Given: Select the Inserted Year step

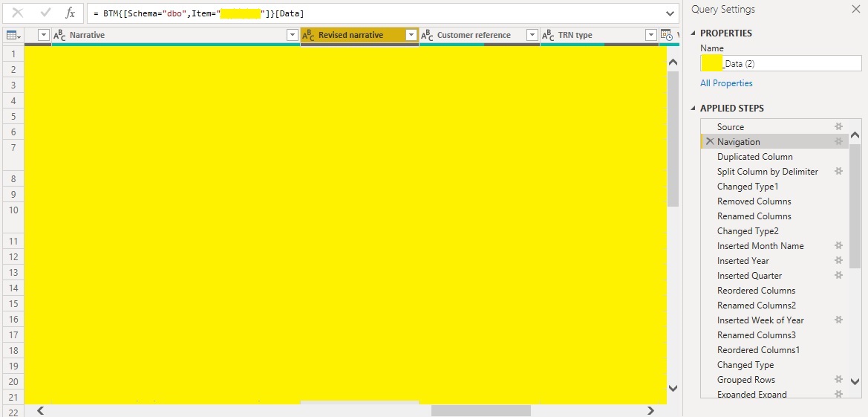Looking at the screenshot, I should click(774, 261).
